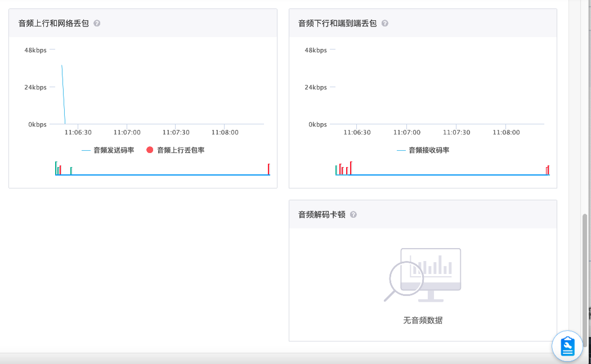This screenshot has height=364, width=591.
Task: Open the floating clipboard tool button
Action: pyautogui.click(x=567, y=346)
